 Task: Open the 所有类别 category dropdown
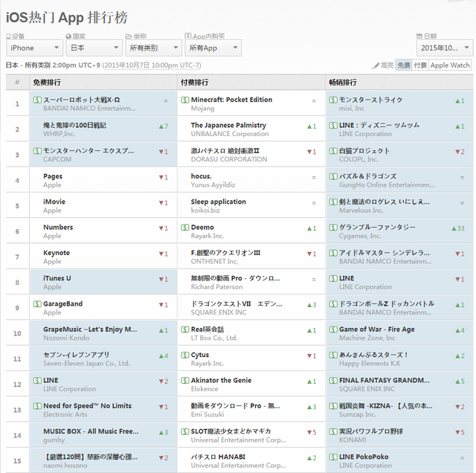coord(152,48)
